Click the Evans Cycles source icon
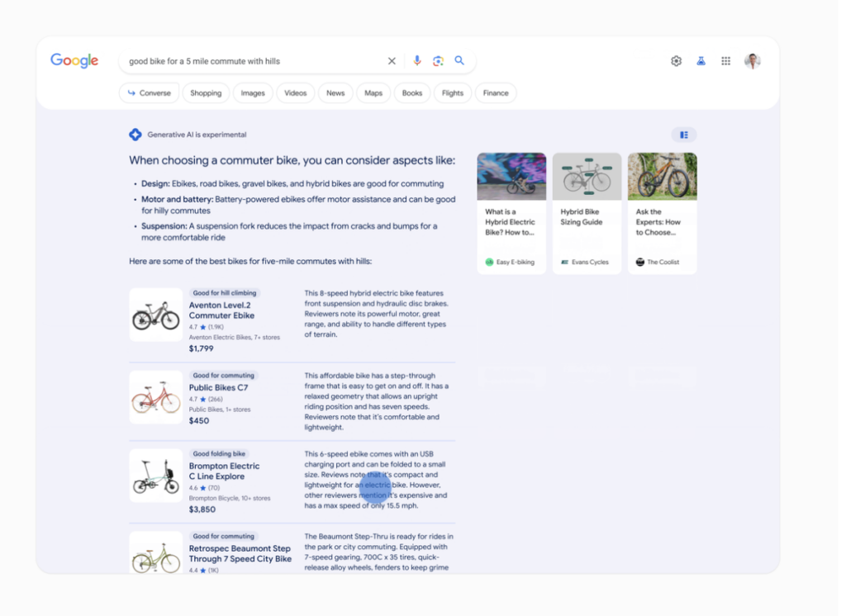This screenshot has width=846, height=616. (565, 262)
